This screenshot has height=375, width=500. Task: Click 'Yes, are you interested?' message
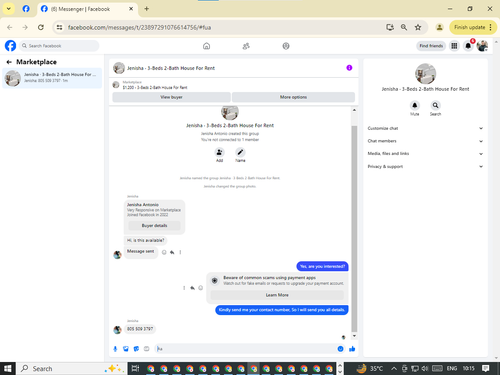coord(322,266)
